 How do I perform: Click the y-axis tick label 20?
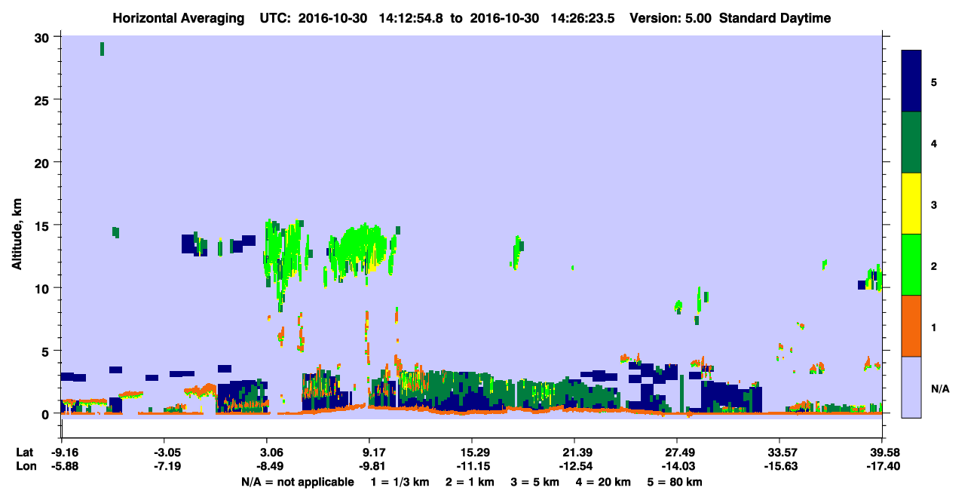coord(44,162)
